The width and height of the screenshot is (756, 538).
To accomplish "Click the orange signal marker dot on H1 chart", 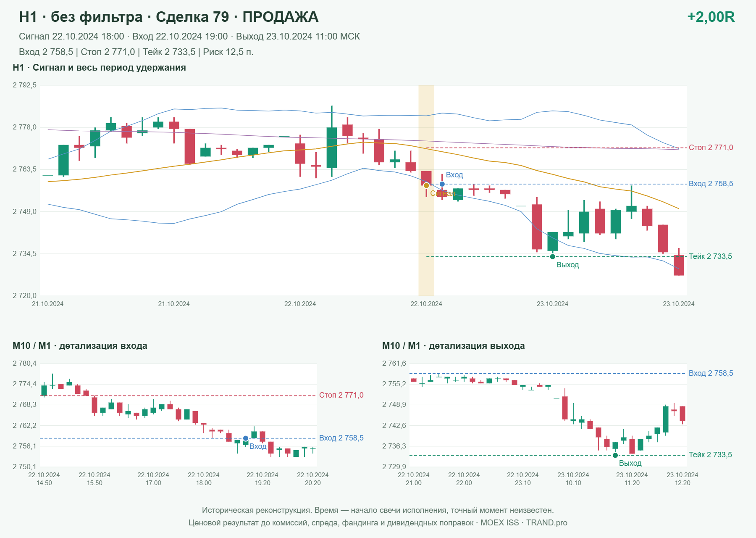I will pyautogui.click(x=426, y=185).
